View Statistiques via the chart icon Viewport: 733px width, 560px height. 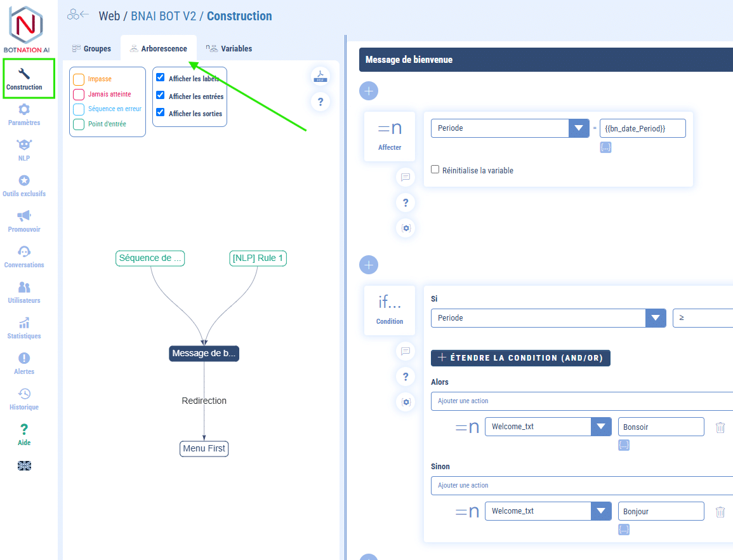23,328
